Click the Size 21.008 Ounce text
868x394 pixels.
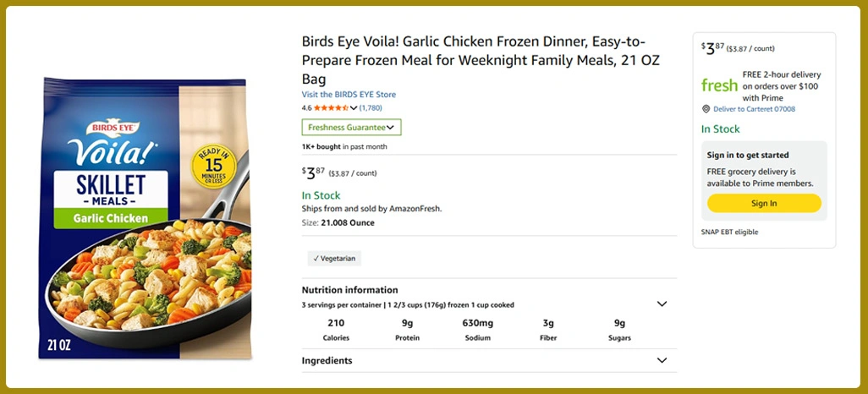point(338,223)
